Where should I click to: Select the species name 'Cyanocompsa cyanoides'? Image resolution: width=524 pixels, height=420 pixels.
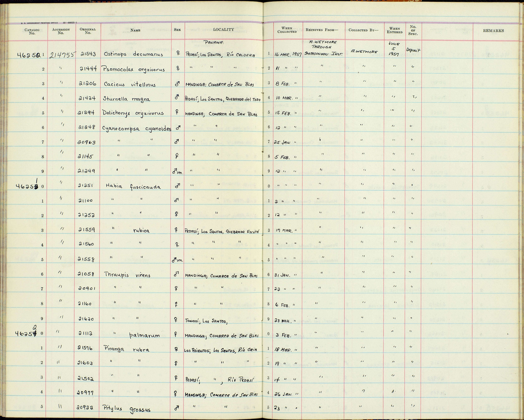[x=137, y=129]
